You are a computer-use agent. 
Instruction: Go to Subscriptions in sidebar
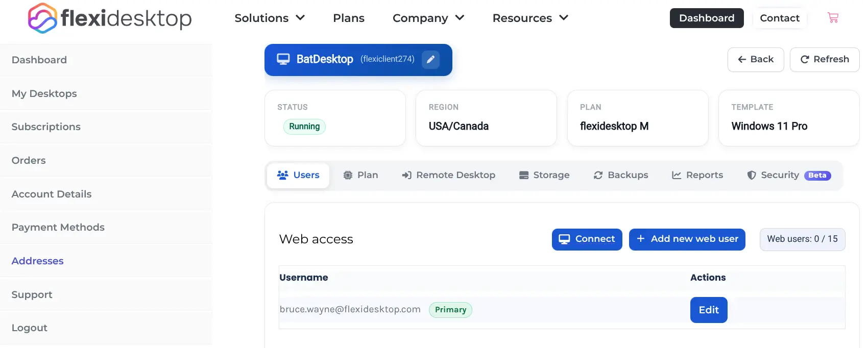(106, 127)
